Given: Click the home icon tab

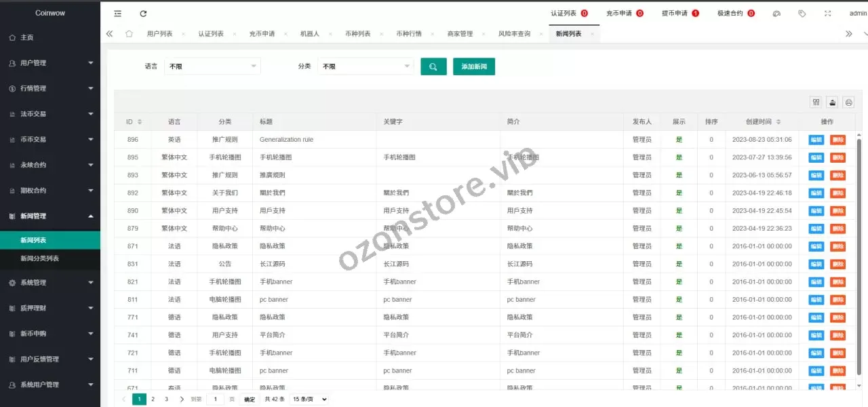Looking at the screenshot, I should (x=129, y=34).
